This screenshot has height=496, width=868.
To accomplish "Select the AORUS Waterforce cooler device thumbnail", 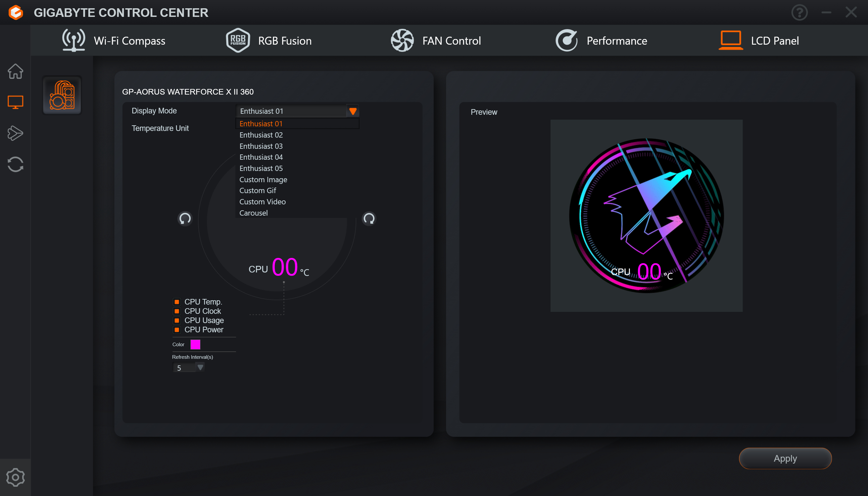I will [x=62, y=95].
